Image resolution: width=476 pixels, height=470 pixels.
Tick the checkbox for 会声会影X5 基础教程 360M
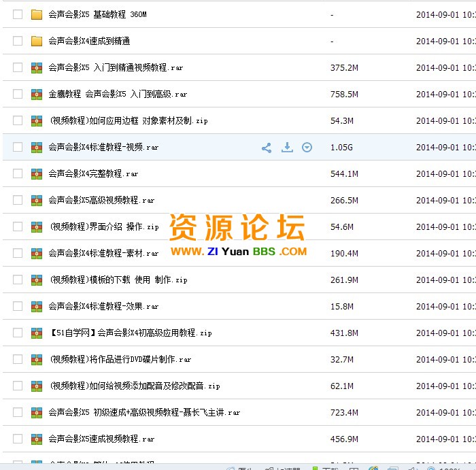[18, 14]
